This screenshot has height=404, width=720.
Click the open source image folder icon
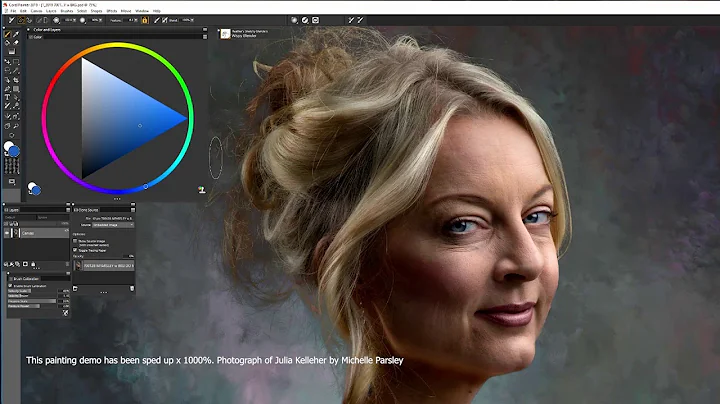75,288
